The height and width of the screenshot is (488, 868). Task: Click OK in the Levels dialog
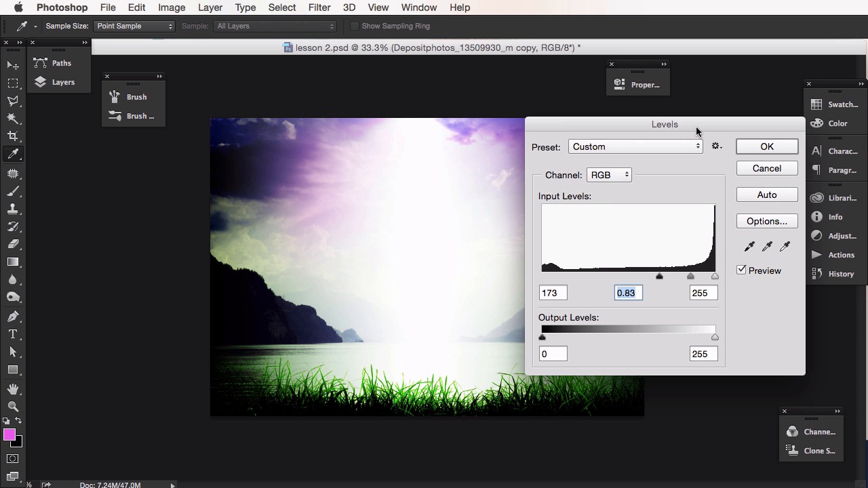click(x=767, y=146)
